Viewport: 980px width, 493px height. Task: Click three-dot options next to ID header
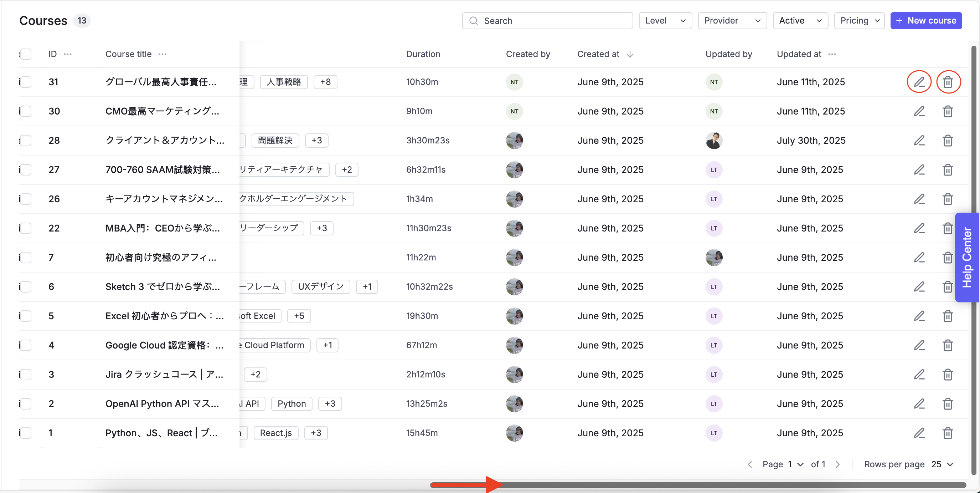[x=68, y=54]
